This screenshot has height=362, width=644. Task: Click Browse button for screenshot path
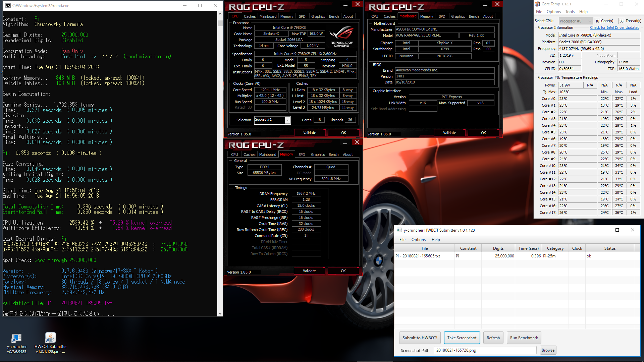548,350
